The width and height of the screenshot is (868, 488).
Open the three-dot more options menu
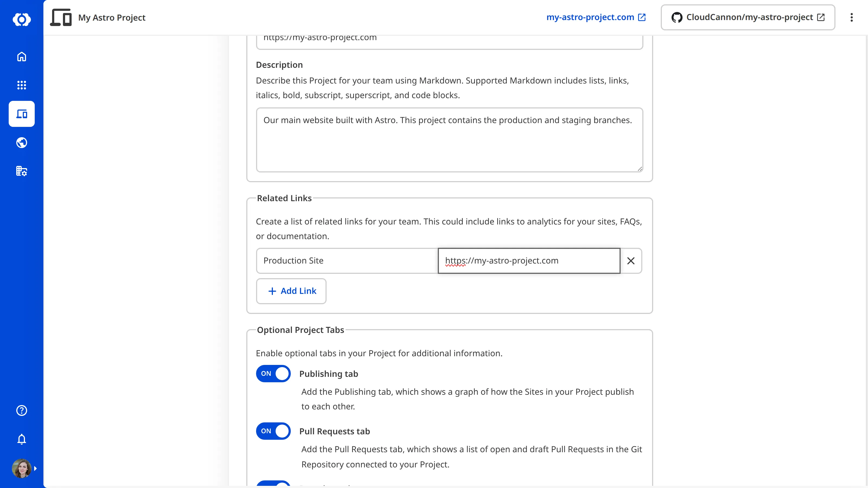click(851, 17)
